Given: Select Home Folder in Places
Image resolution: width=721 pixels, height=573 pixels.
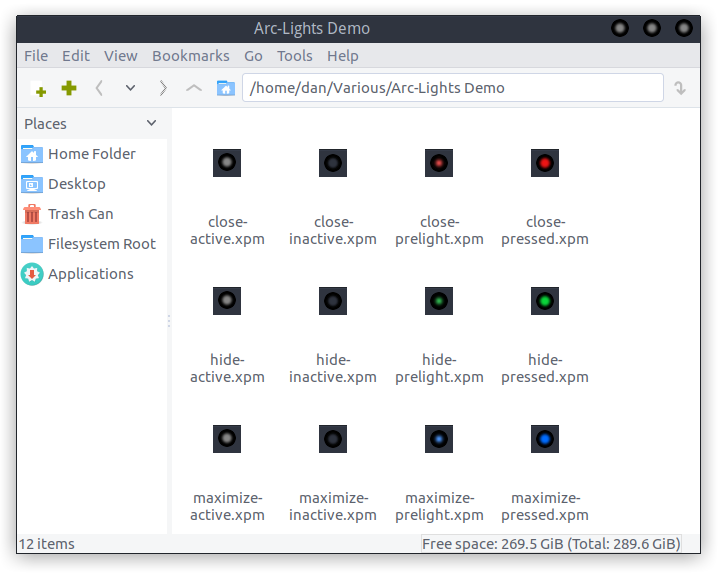Looking at the screenshot, I should (x=93, y=154).
